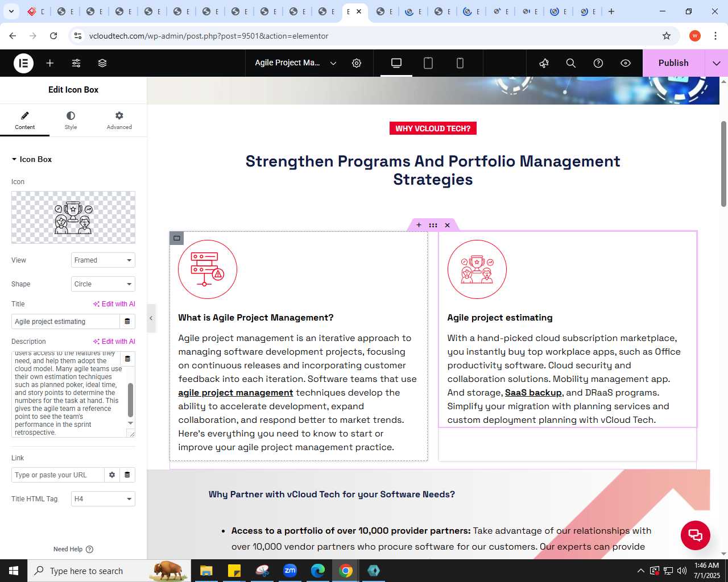Open the Shape dropdown set to Circle

(103, 284)
